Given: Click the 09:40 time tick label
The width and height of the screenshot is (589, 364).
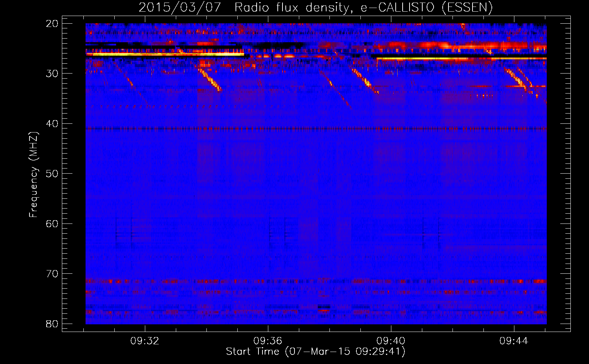Looking at the screenshot, I should point(391,341).
